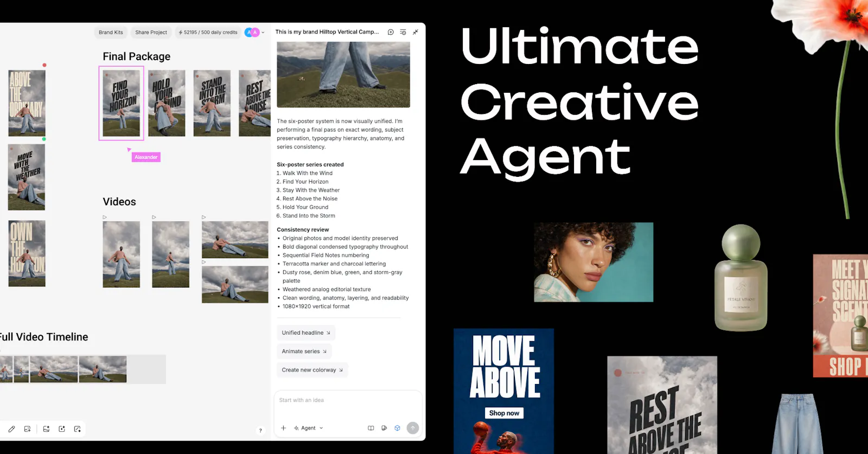The height and width of the screenshot is (454, 868).
Task: Select the Rest Above the Noise poster
Action: coord(254,103)
